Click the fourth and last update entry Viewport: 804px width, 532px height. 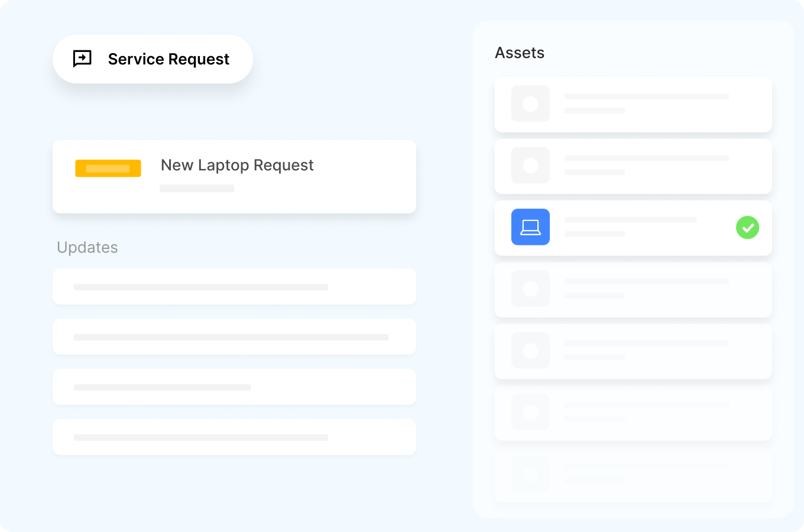click(234, 437)
